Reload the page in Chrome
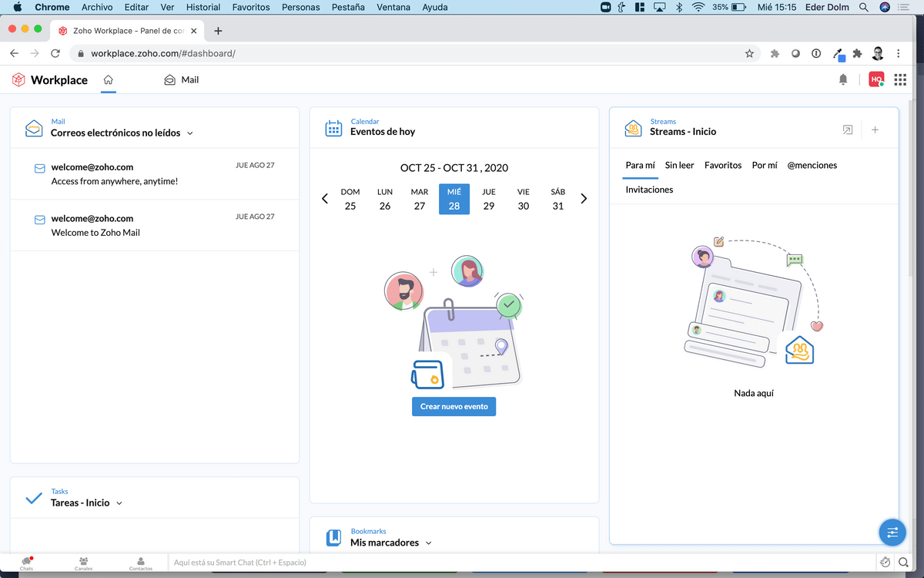The width and height of the screenshot is (924, 578). pyautogui.click(x=55, y=53)
